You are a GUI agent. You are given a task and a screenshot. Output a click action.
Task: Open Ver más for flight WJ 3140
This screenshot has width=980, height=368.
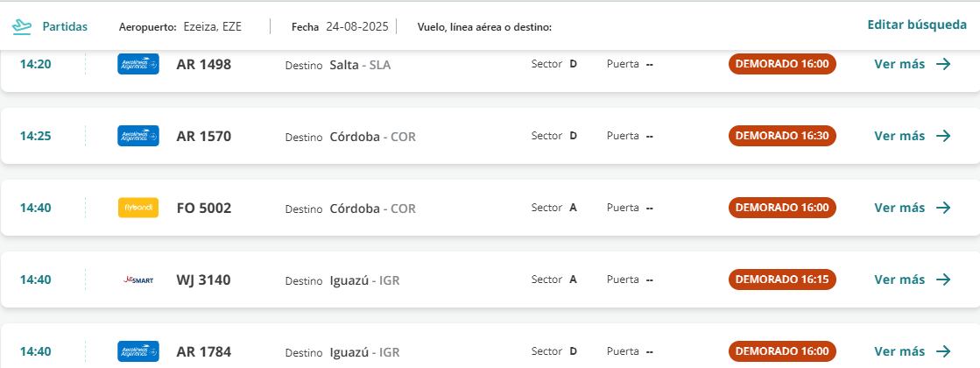[x=900, y=280]
